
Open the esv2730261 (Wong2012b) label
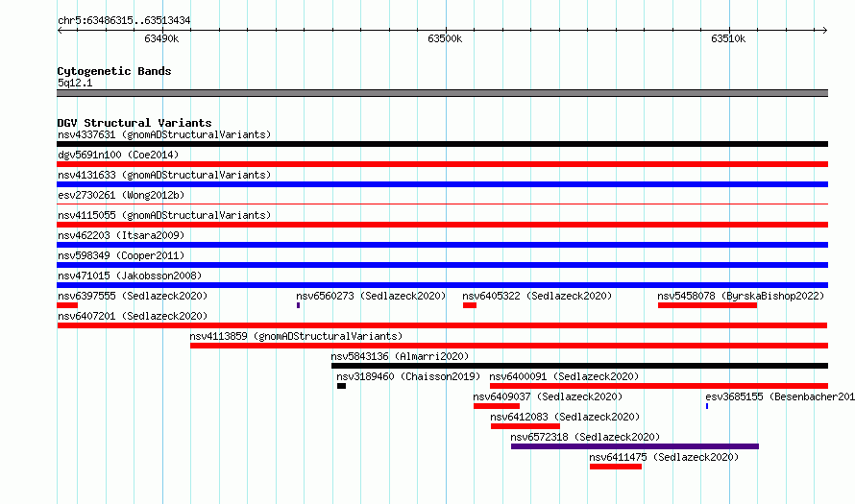[121, 195]
